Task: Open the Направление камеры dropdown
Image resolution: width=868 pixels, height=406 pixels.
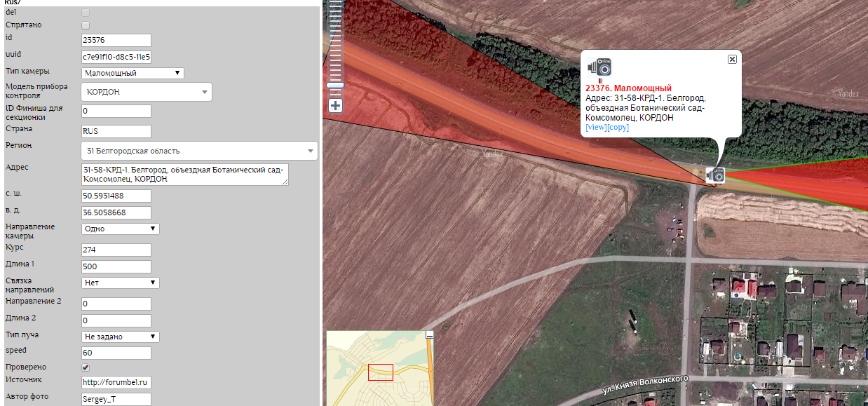Action: click(120, 229)
